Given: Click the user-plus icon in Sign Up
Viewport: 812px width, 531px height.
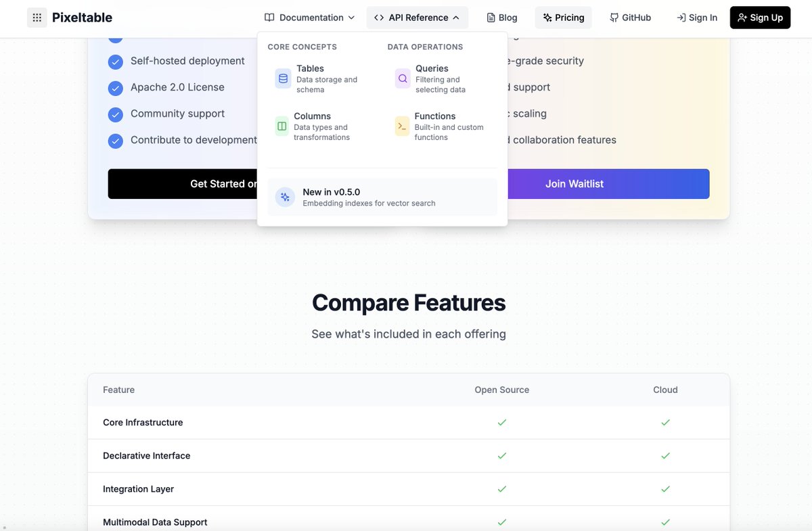Looking at the screenshot, I should pos(742,18).
